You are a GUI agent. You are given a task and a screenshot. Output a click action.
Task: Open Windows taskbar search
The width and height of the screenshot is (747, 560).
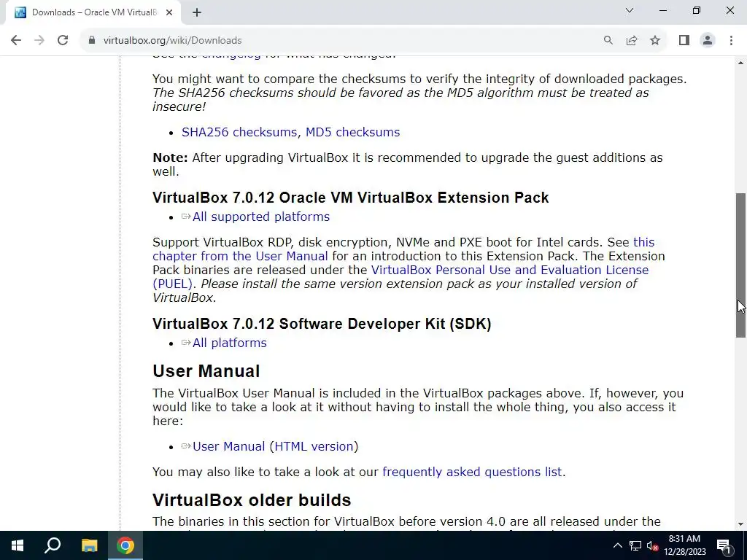(x=53, y=545)
